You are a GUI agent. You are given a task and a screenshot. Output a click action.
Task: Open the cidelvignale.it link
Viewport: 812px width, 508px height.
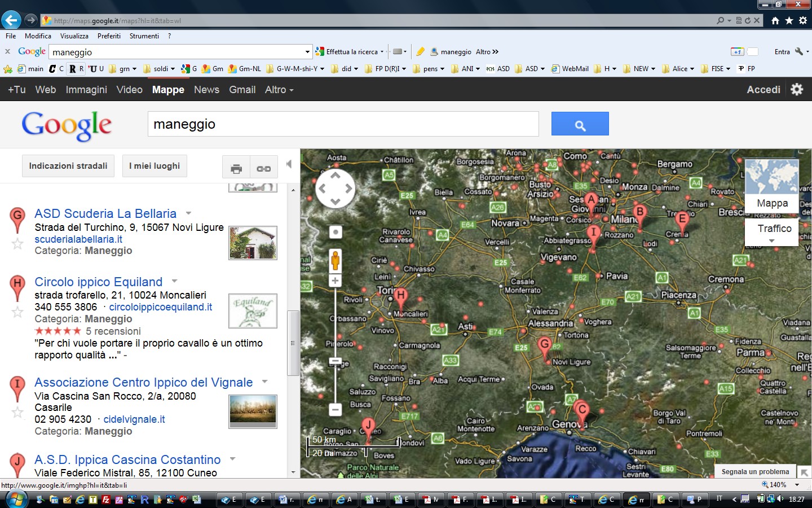click(x=134, y=419)
